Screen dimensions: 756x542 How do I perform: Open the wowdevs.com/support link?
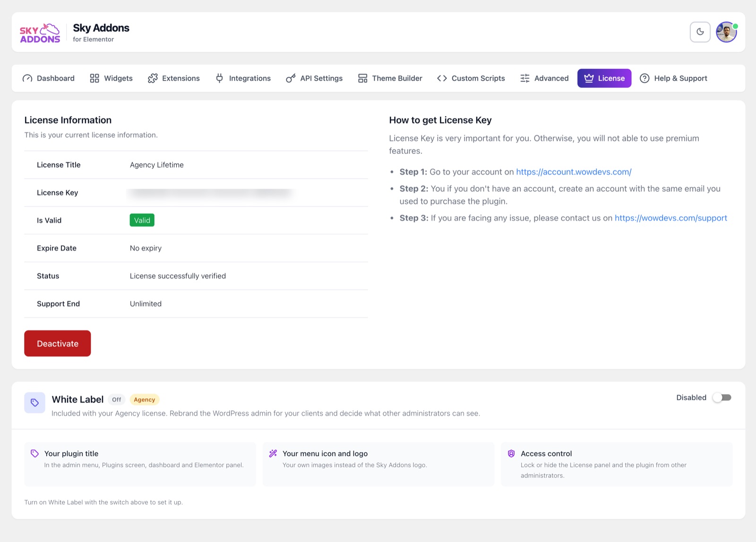pyautogui.click(x=671, y=218)
